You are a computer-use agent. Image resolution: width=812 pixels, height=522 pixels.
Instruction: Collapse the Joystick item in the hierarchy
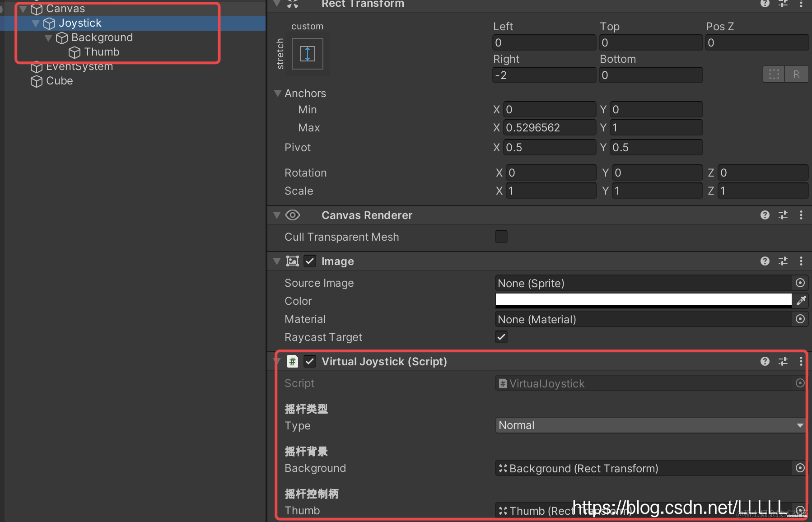point(35,23)
